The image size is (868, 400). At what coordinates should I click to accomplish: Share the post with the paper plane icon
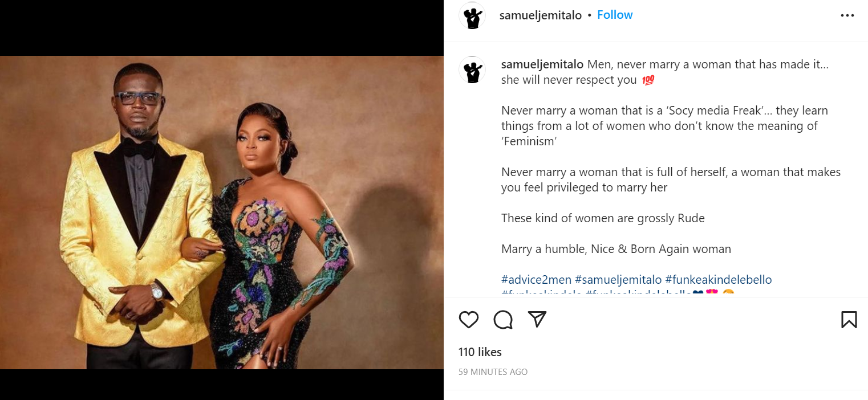[x=536, y=320]
